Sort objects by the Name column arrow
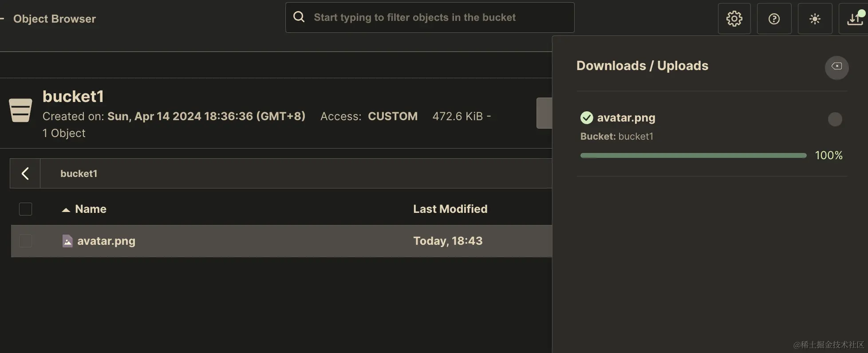The width and height of the screenshot is (868, 353). tap(66, 210)
